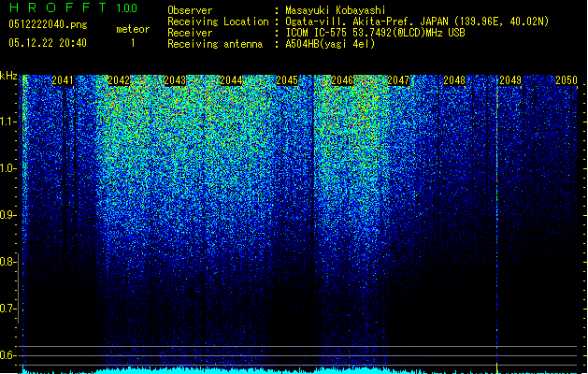Click the Receiving Location label

point(218,22)
